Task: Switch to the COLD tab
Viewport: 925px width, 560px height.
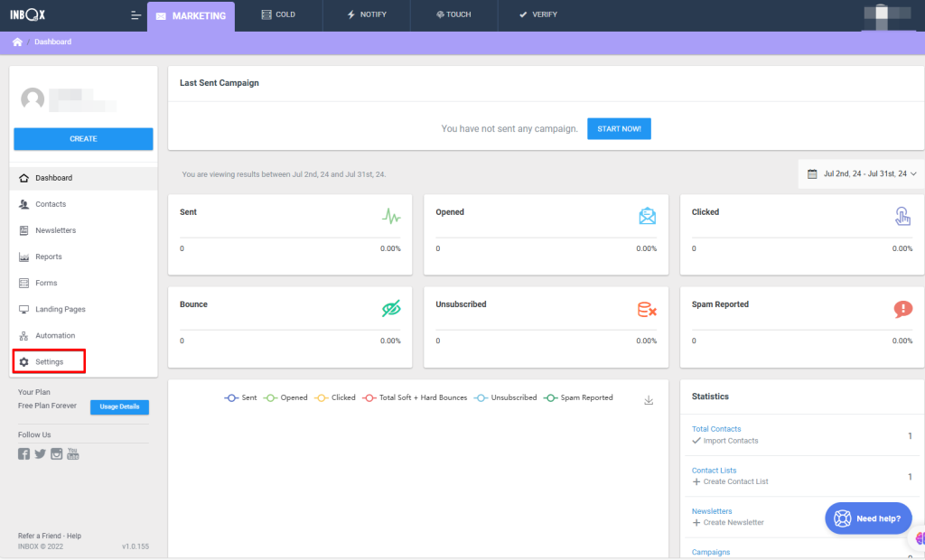Action: (x=277, y=15)
